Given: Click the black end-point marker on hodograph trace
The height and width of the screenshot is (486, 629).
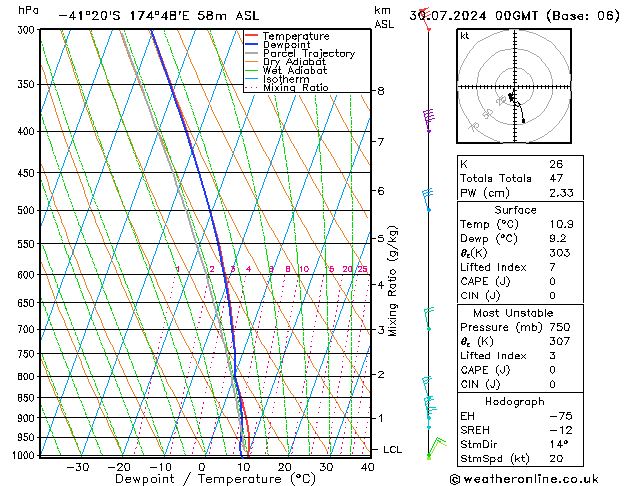Looking at the screenshot, I should pyautogui.click(x=523, y=121).
